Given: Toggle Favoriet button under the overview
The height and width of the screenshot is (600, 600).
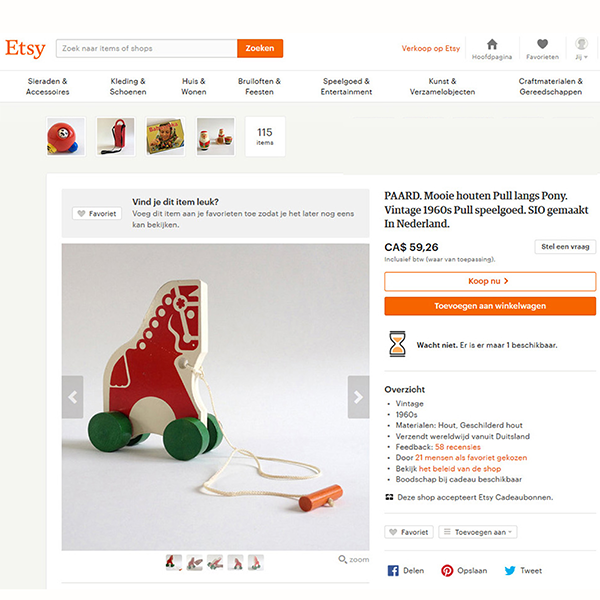Looking at the screenshot, I should coord(409,532).
